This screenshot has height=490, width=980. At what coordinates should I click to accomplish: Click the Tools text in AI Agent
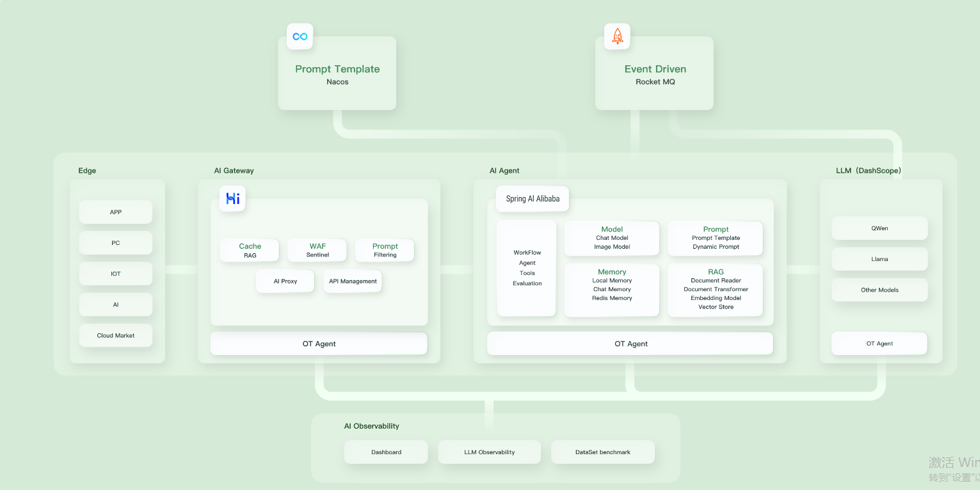tap(527, 273)
